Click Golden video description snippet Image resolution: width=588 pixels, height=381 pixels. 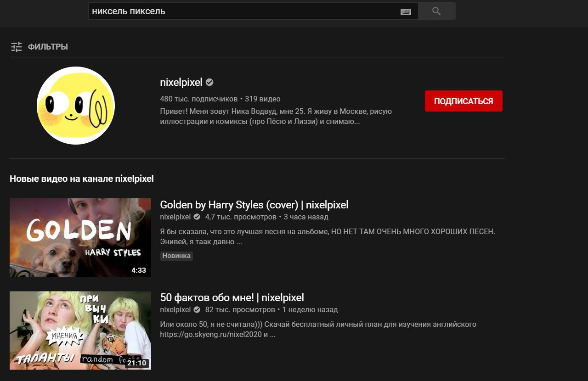[x=328, y=236]
